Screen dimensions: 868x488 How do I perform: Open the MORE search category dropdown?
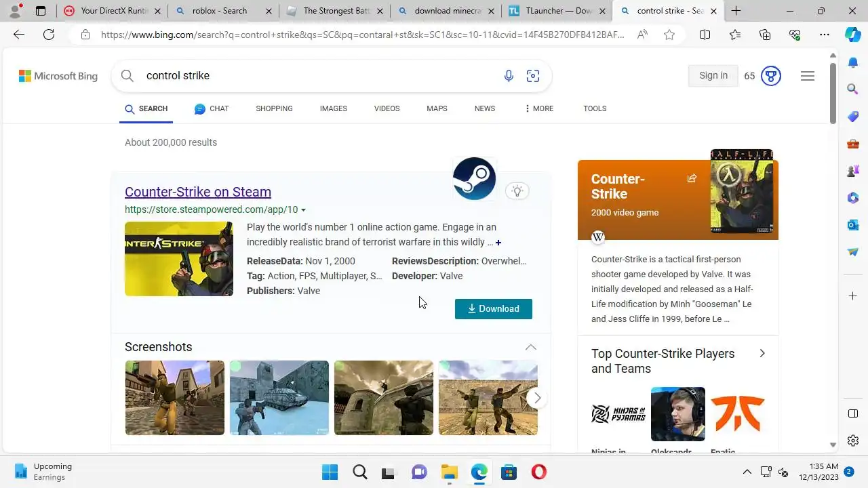[x=539, y=108]
